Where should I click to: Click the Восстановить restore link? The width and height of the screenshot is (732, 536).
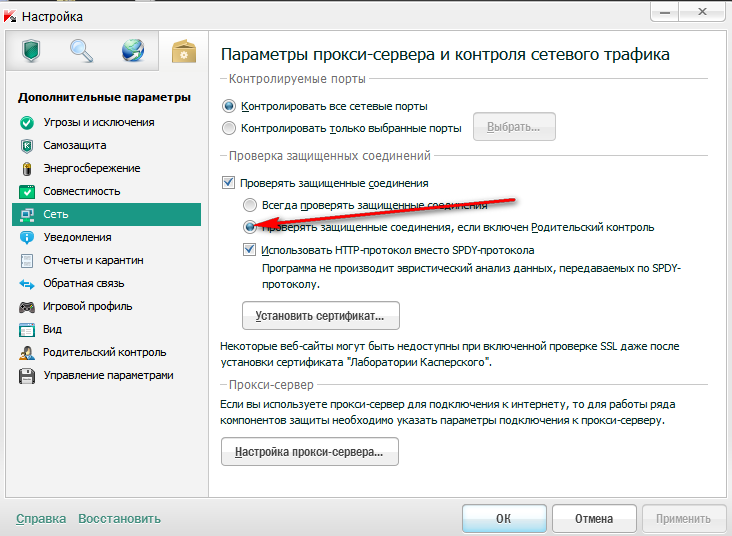(x=120, y=519)
